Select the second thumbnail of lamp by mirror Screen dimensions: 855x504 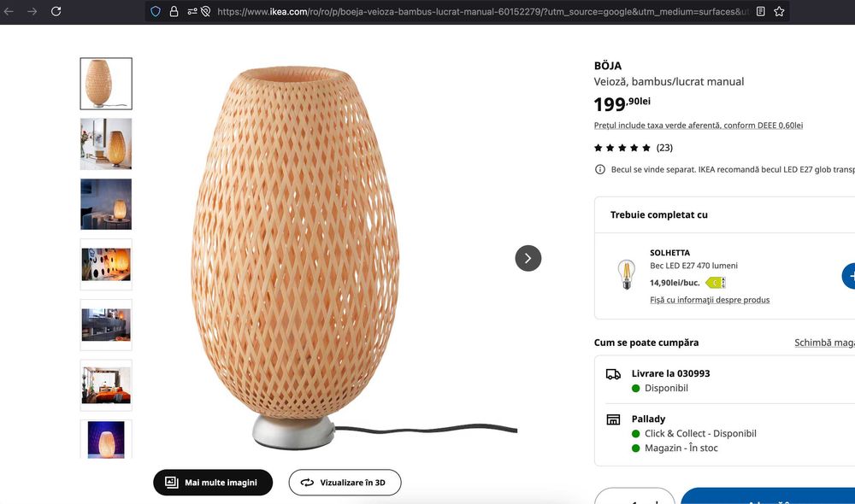(106, 144)
